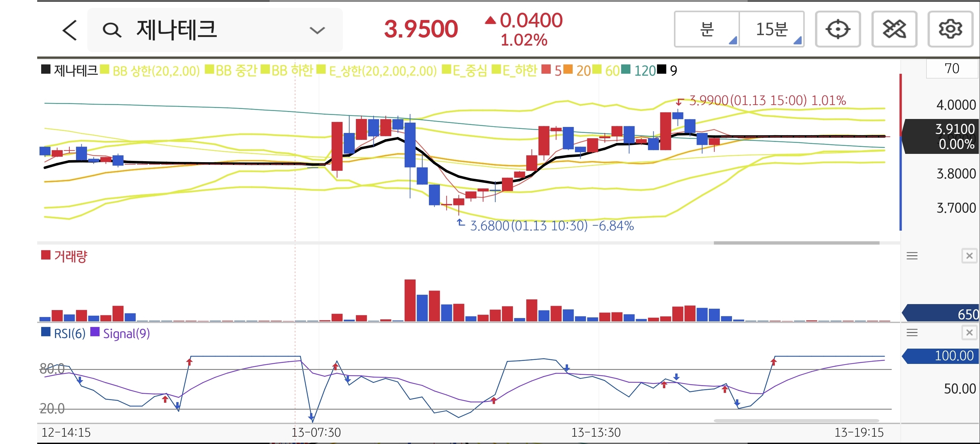This screenshot has height=444, width=980.
Task: Toggle RSI(6) legend visibility
Action: [x=69, y=334]
